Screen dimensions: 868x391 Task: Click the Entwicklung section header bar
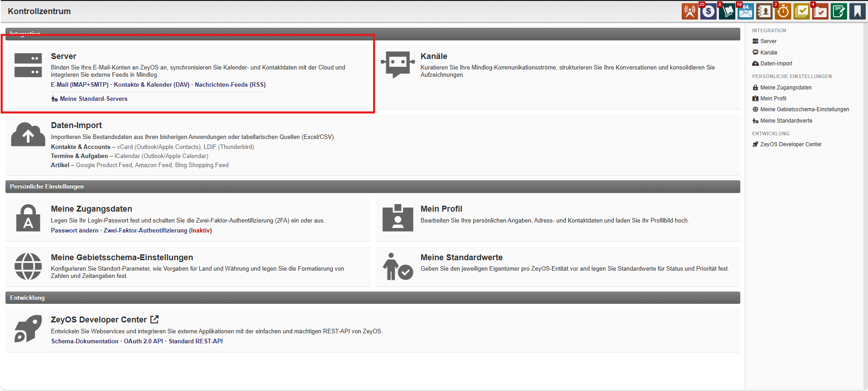[373, 298]
